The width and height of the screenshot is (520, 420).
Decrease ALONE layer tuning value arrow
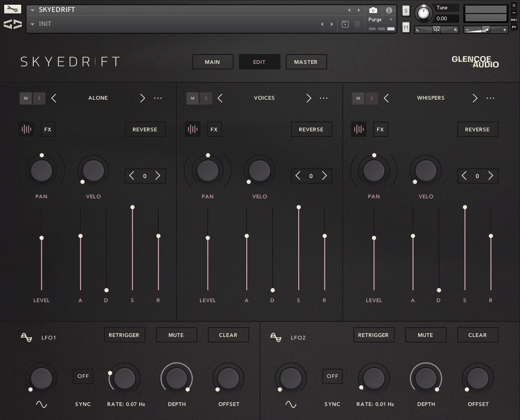[x=131, y=175]
